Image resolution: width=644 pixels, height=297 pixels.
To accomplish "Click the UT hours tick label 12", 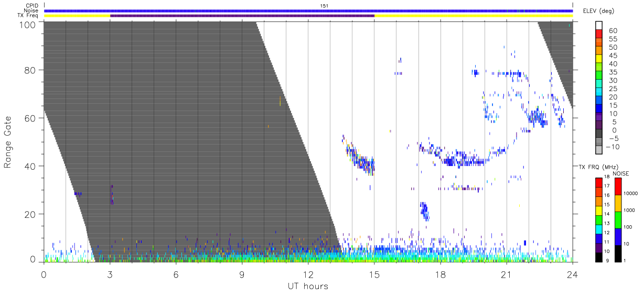I will (x=308, y=274).
